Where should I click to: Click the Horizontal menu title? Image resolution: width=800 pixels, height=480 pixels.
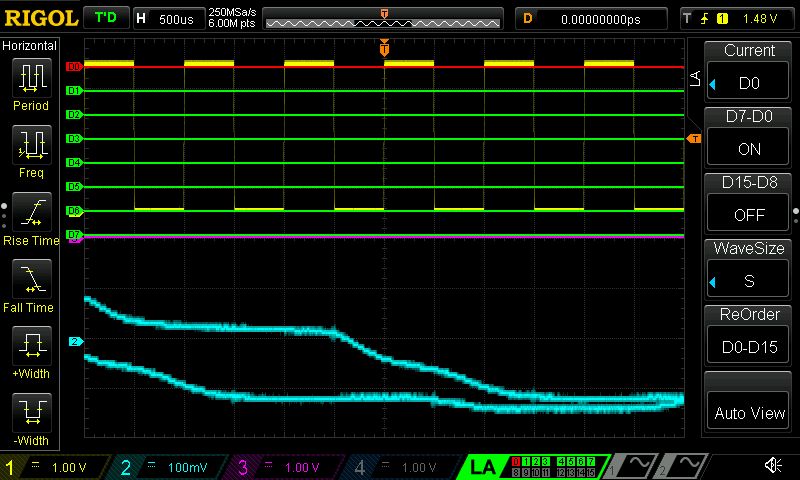coord(29,46)
